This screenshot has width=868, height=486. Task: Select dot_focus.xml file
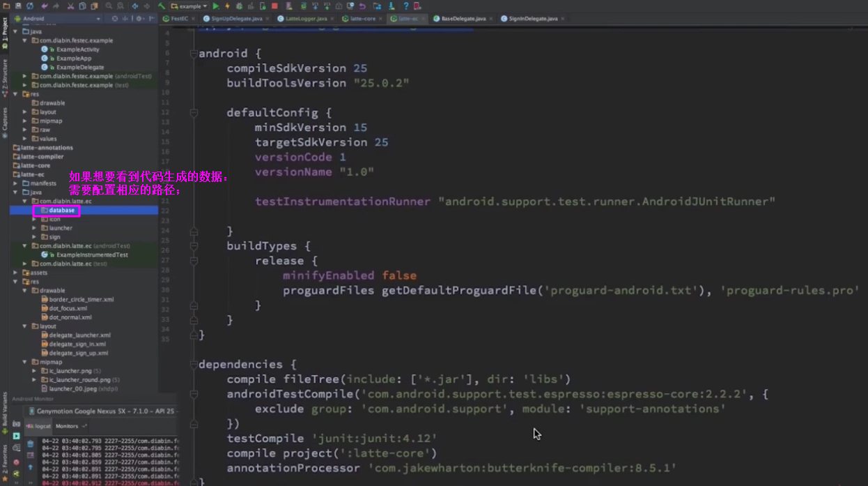[x=64, y=308]
